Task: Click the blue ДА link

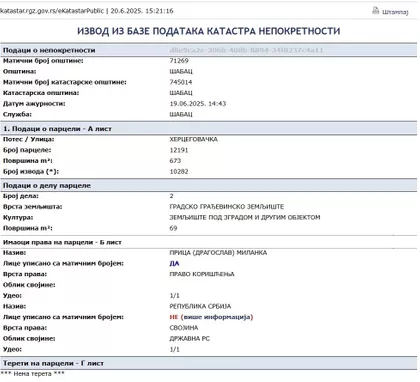Action: pos(174,263)
